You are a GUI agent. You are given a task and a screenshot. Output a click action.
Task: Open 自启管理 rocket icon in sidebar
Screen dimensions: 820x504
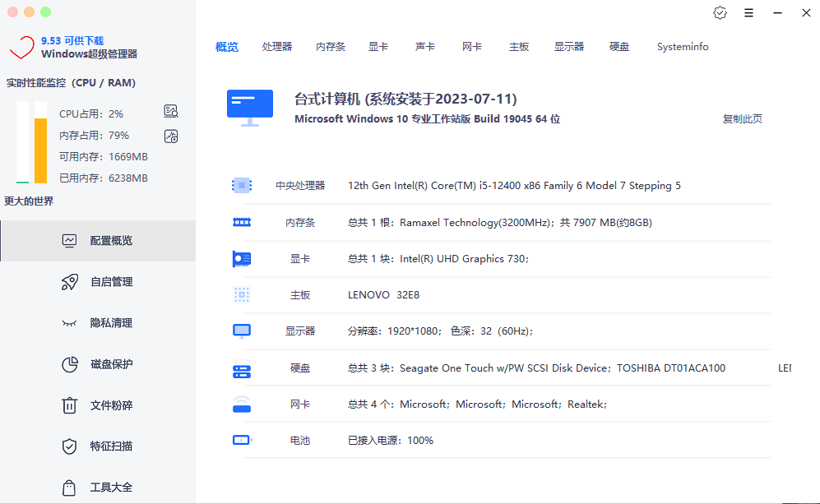tap(70, 282)
